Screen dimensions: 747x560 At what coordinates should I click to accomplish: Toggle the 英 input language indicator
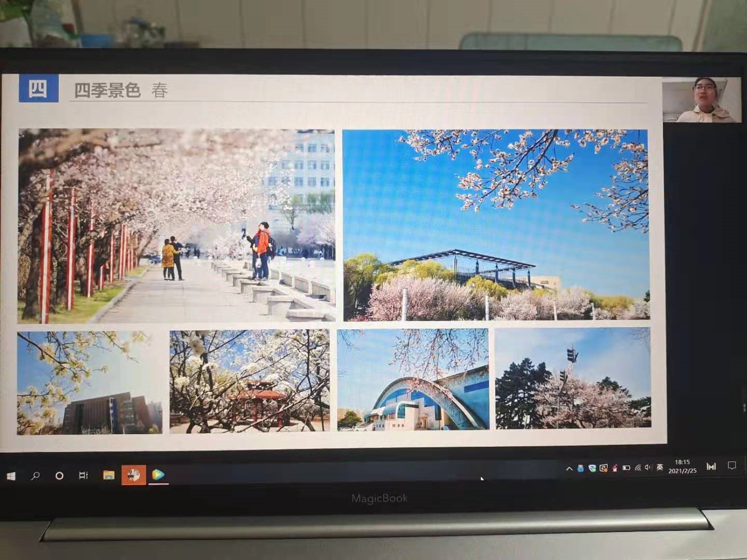click(x=659, y=467)
